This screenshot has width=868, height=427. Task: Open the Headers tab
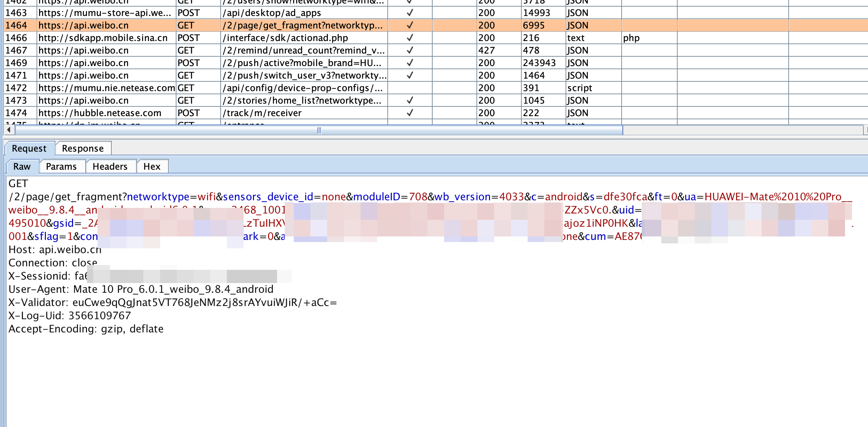click(110, 167)
